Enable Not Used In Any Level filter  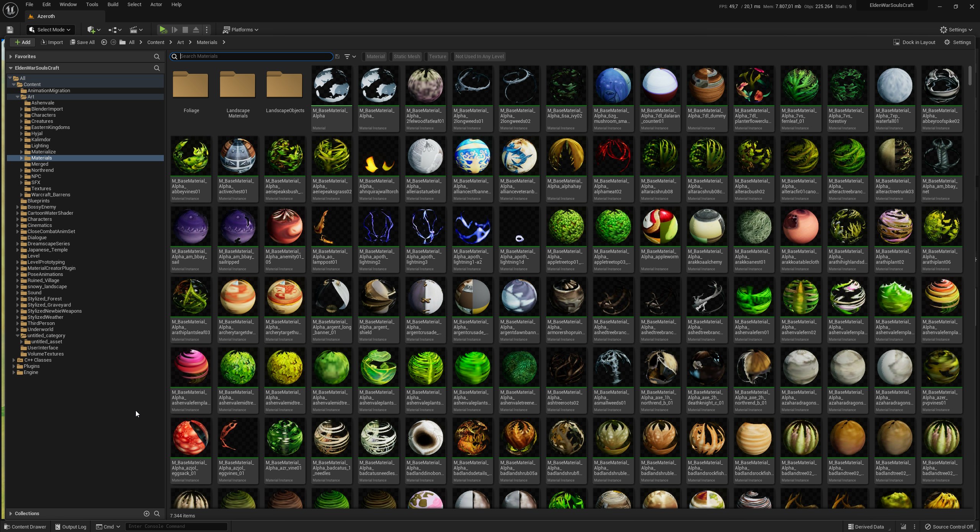point(479,57)
